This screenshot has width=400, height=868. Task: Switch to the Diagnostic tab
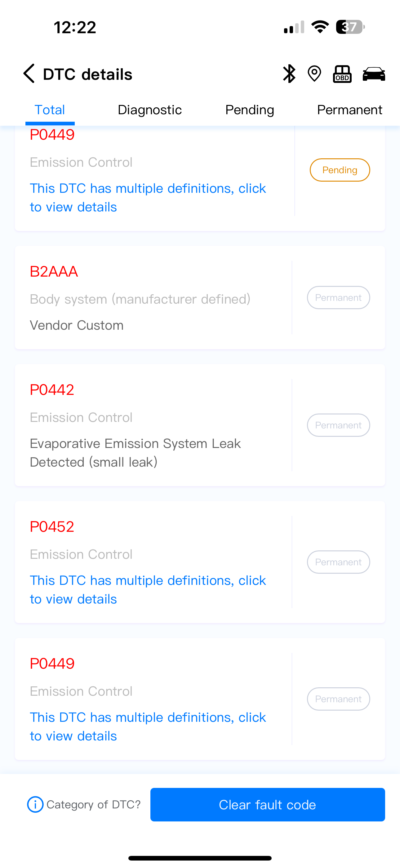149,110
